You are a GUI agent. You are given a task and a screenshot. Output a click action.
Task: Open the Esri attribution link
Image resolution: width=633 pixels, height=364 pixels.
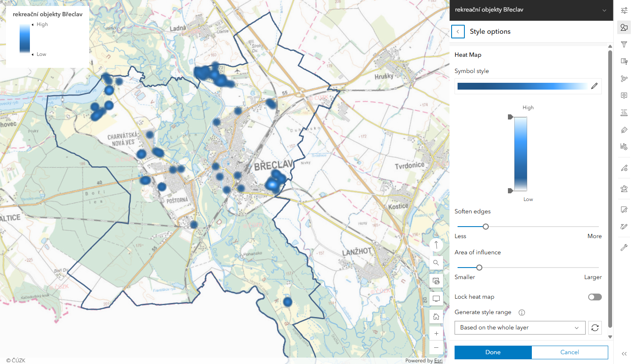point(438,361)
